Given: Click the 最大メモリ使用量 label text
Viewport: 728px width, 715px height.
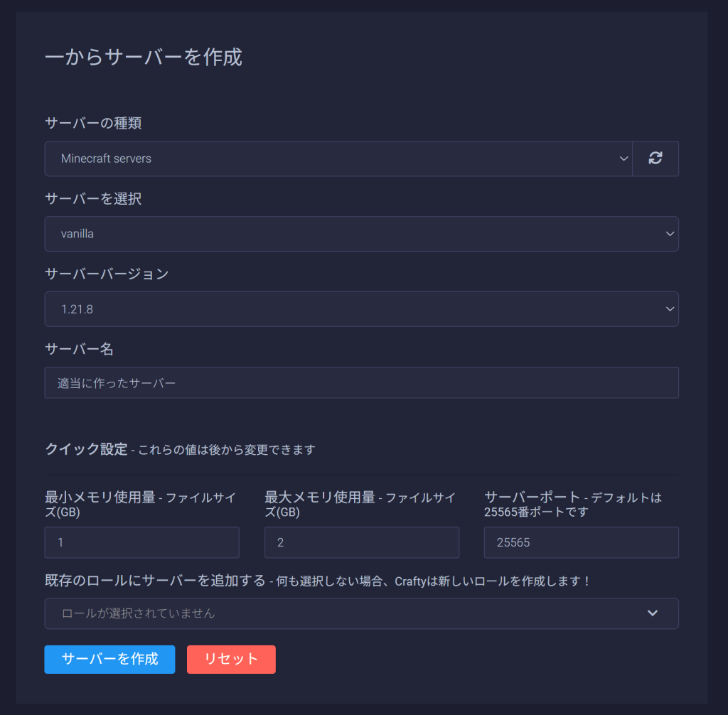Looking at the screenshot, I should [x=320, y=498].
